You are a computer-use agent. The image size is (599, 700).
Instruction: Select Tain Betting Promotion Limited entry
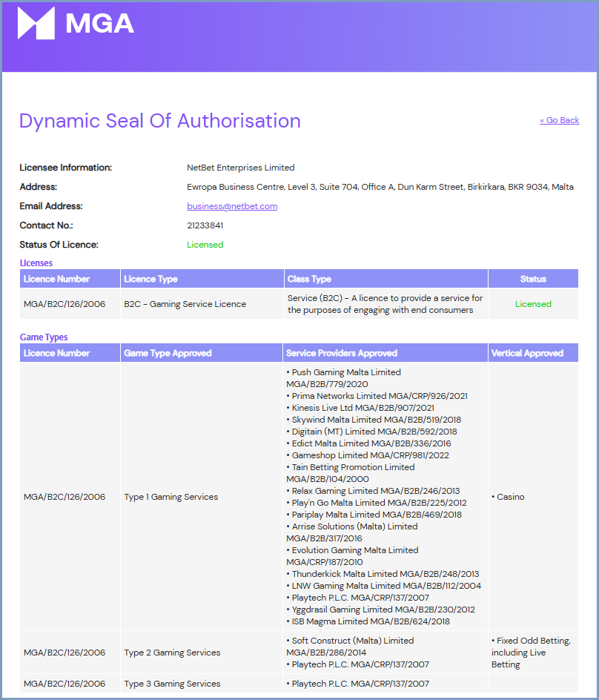click(351, 473)
